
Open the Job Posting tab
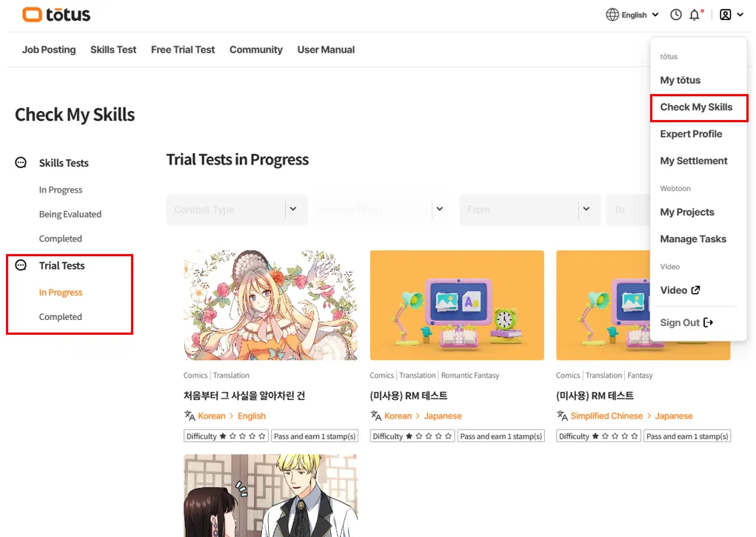(49, 50)
